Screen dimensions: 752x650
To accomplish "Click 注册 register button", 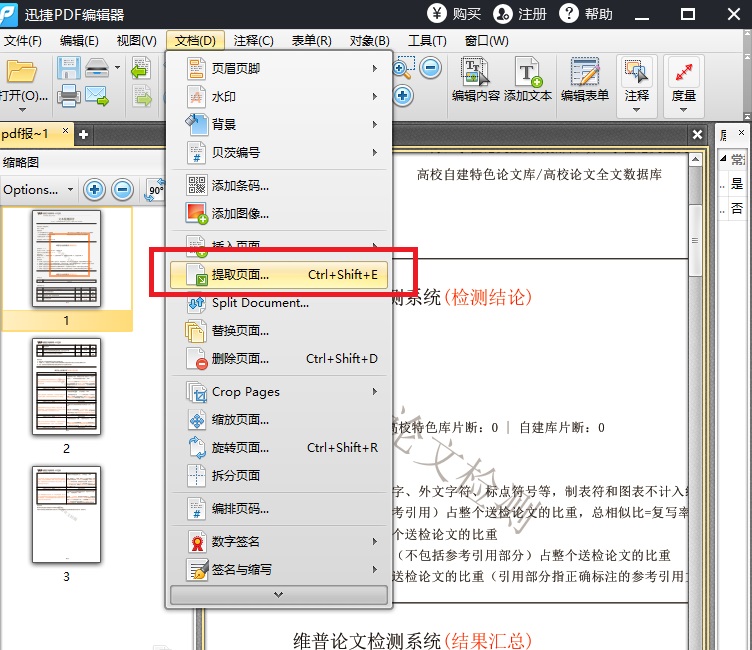I will pos(520,14).
